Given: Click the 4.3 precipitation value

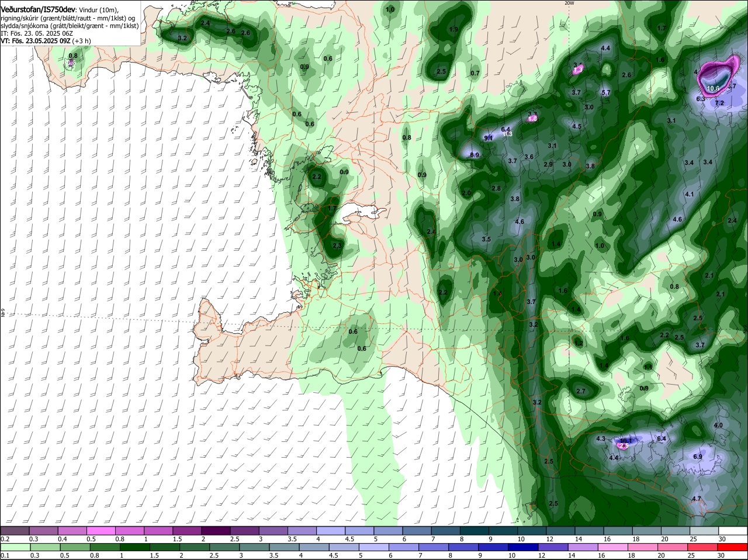Looking at the screenshot, I should (600, 438).
